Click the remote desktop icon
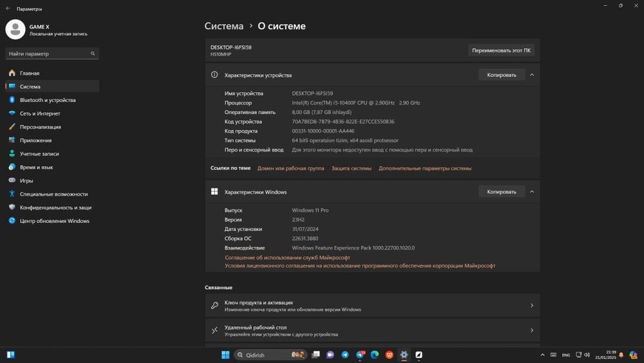Screen dimensions: 644x363 click(214, 330)
